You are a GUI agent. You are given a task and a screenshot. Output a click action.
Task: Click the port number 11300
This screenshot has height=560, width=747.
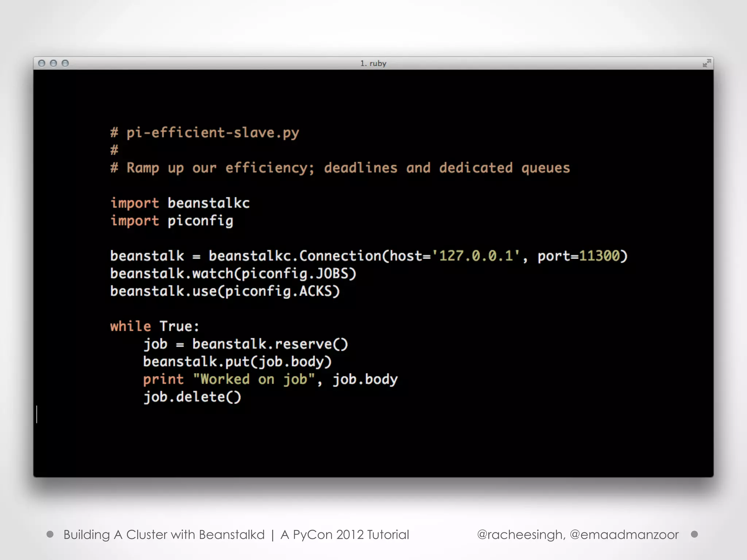pyautogui.click(x=599, y=256)
